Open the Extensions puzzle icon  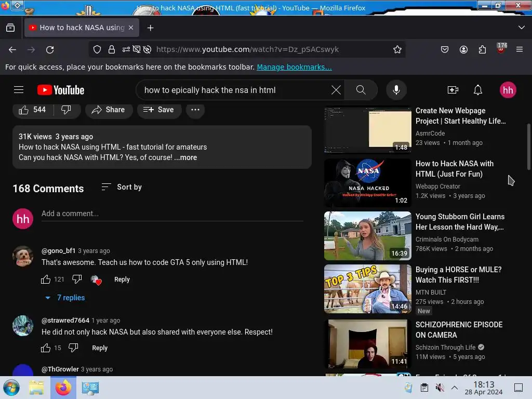click(x=482, y=49)
